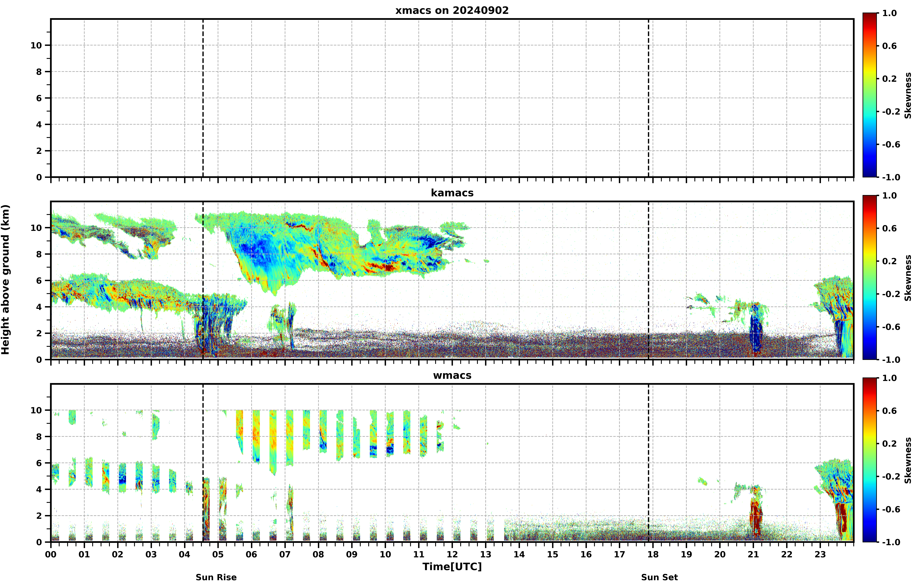Click the 23 hour tick label

pos(820,554)
